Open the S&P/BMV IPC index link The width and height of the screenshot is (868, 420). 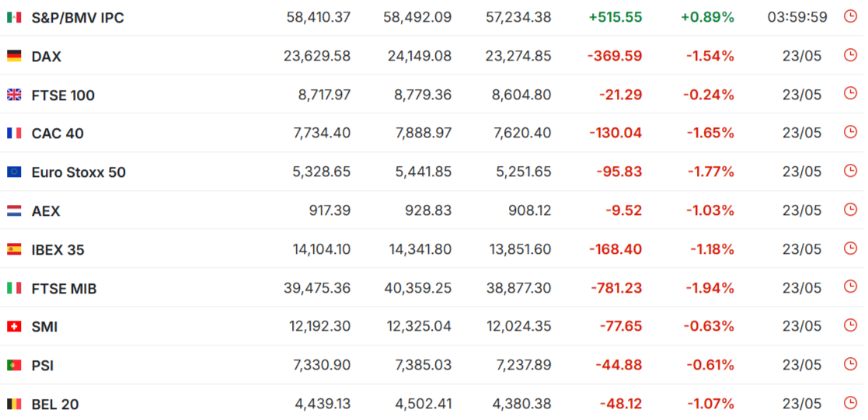point(78,18)
